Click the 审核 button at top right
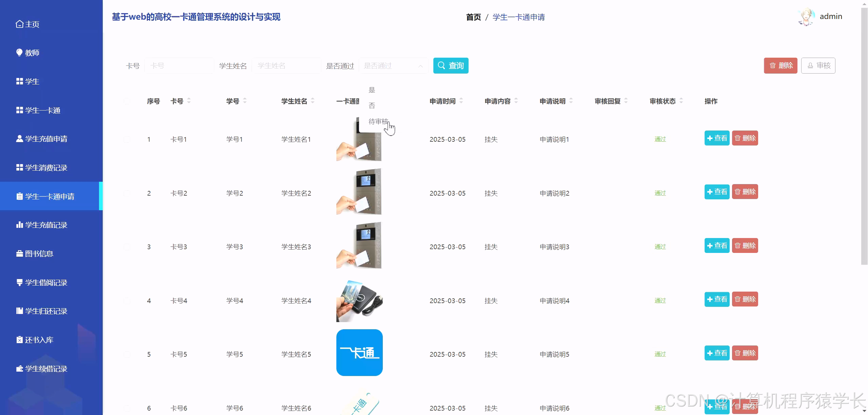 click(818, 65)
